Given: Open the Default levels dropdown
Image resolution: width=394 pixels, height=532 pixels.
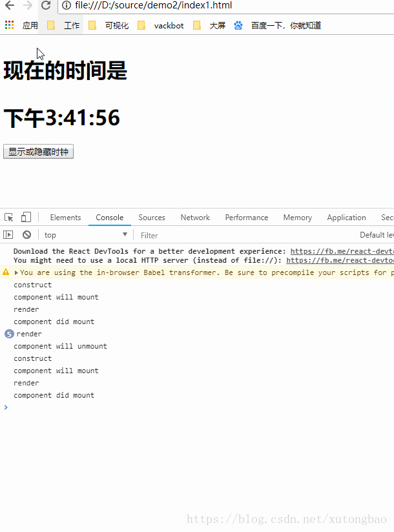Looking at the screenshot, I should pyautogui.click(x=377, y=235).
